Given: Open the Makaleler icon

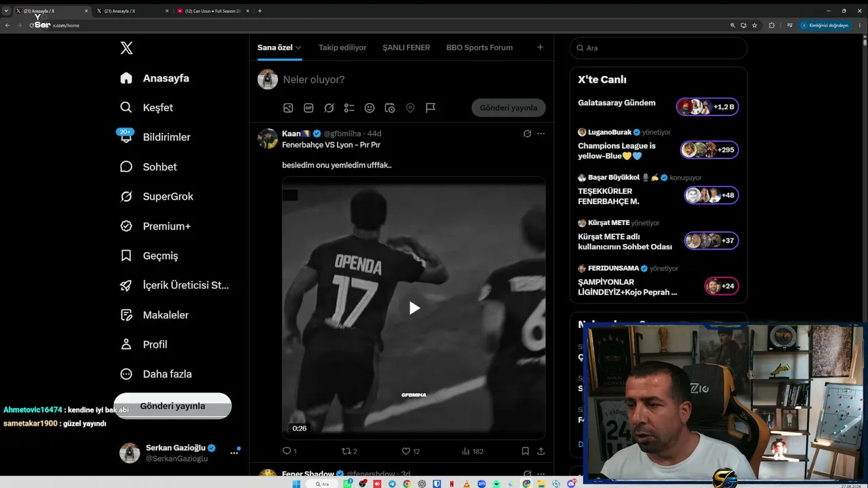Looking at the screenshot, I should coord(126,315).
